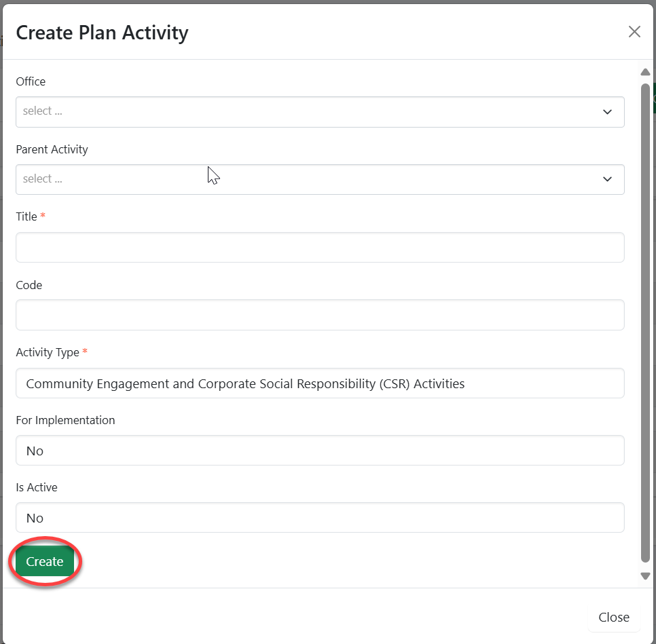Click the Activity Type field label
The width and height of the screenshot is (656, 644).
[x=48, y=352]
